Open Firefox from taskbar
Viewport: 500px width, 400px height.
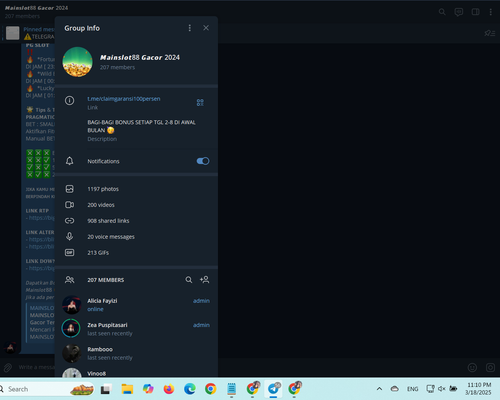[x=169, y=389]
